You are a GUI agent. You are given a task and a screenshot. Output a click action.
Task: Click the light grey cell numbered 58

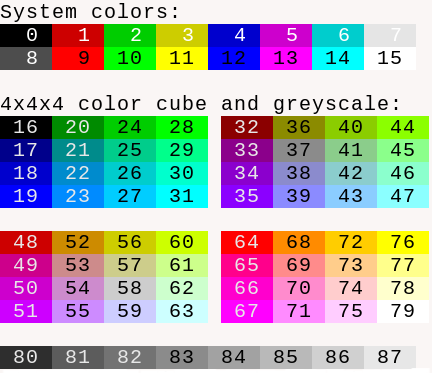point(130,288)
